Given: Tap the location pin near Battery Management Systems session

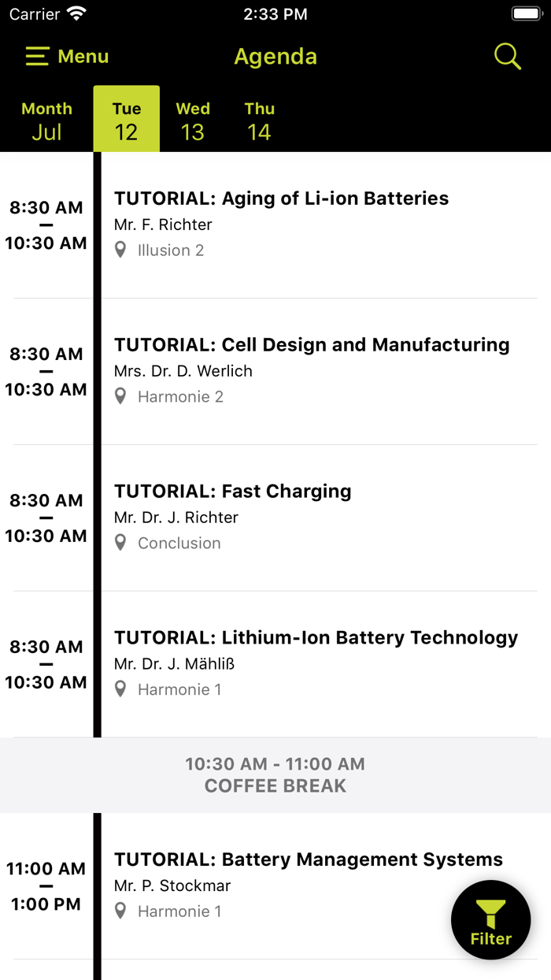Looking at the screenshot, I should tap(120, 911).
